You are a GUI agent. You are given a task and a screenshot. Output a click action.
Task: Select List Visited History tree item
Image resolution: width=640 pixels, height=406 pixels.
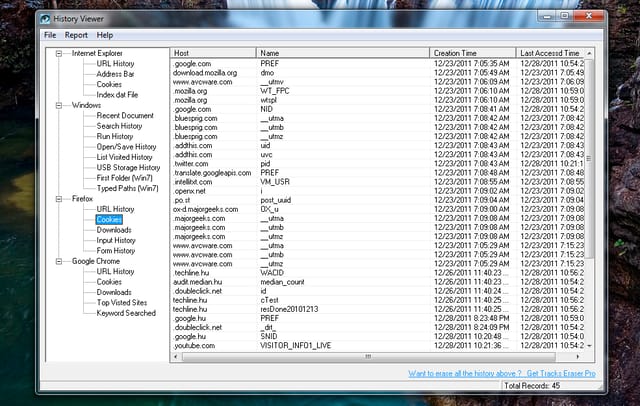click(x=124, y=157)
